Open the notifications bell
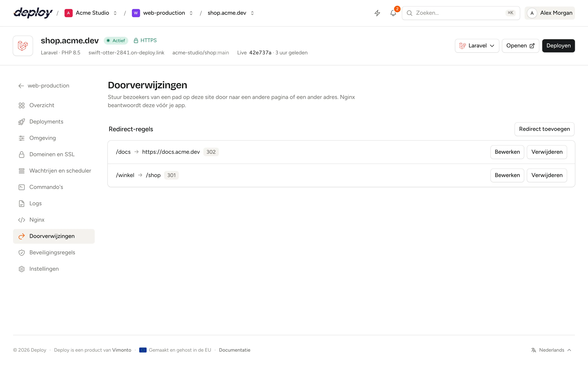 tap(393, 13)
